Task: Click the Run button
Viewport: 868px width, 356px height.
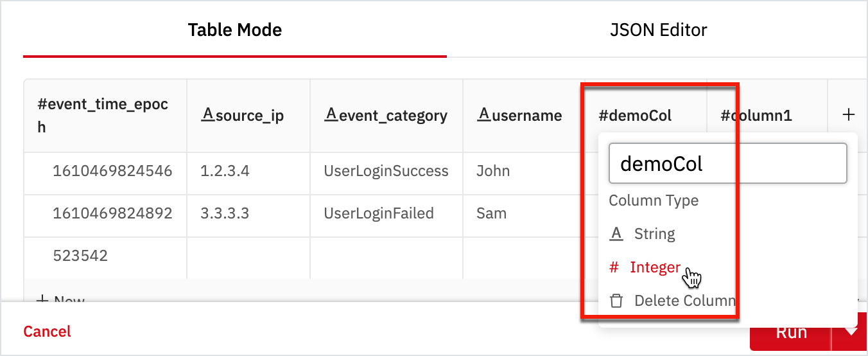Action: 791,332
